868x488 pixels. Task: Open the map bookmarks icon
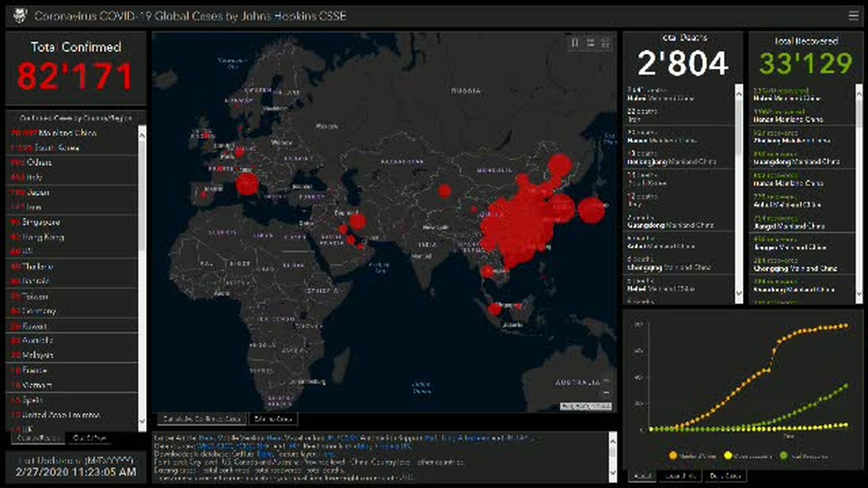[575, 43]
